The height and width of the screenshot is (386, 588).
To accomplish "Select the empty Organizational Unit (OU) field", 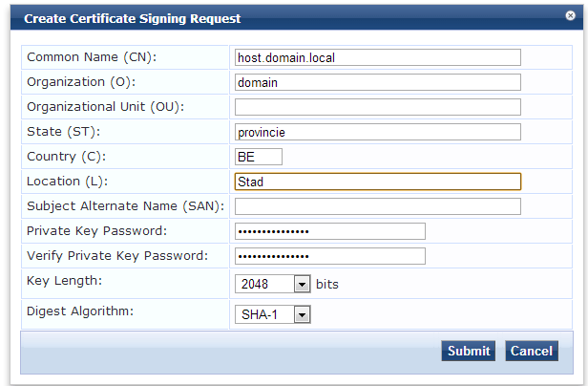I will (x=377, y=107).
